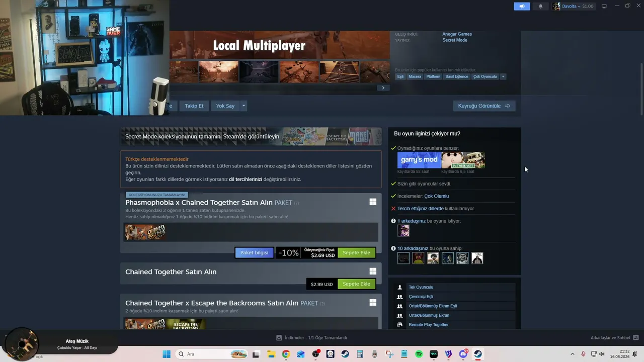Open the Calculator taskbar icon
This screenshot has height=362, width=644.
[360, 354]
